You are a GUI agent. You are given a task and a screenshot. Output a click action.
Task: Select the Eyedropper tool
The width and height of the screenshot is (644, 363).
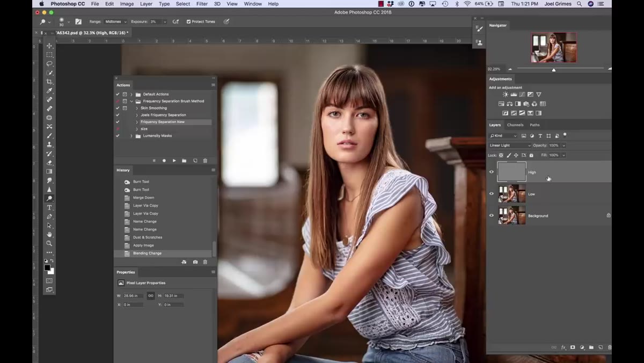(x=49, y=91)
